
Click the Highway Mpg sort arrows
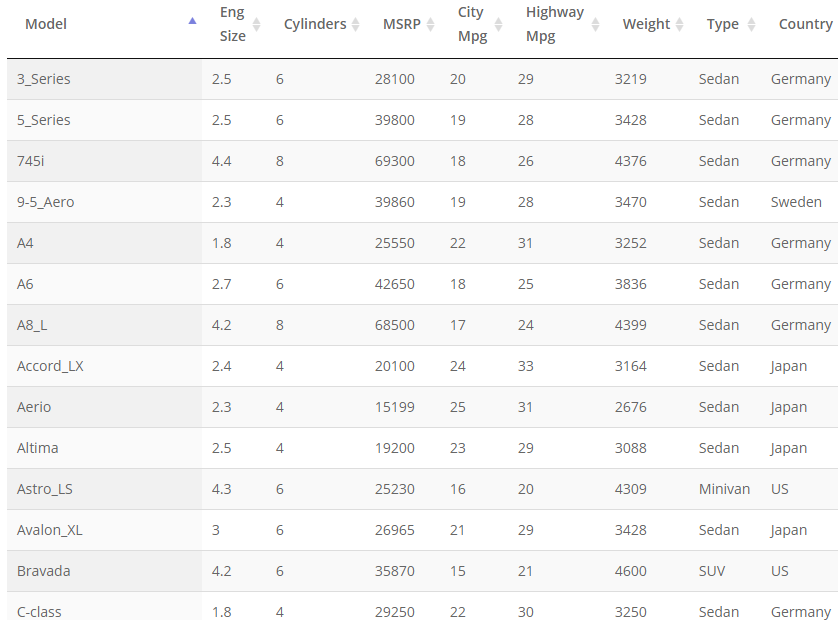click(x=595, y=24)
